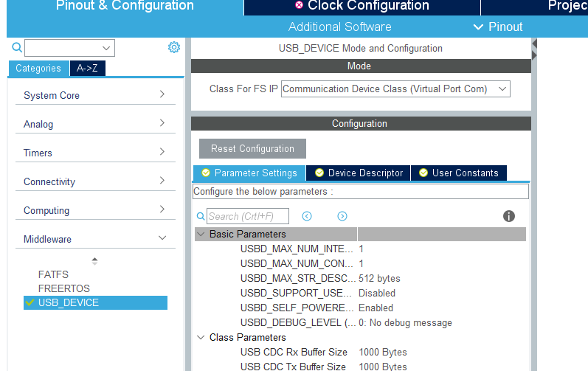This screenshot has height=371, width=588.
Task: Click the Parameter Settings status check icon
Action: (x=206, y=173)
